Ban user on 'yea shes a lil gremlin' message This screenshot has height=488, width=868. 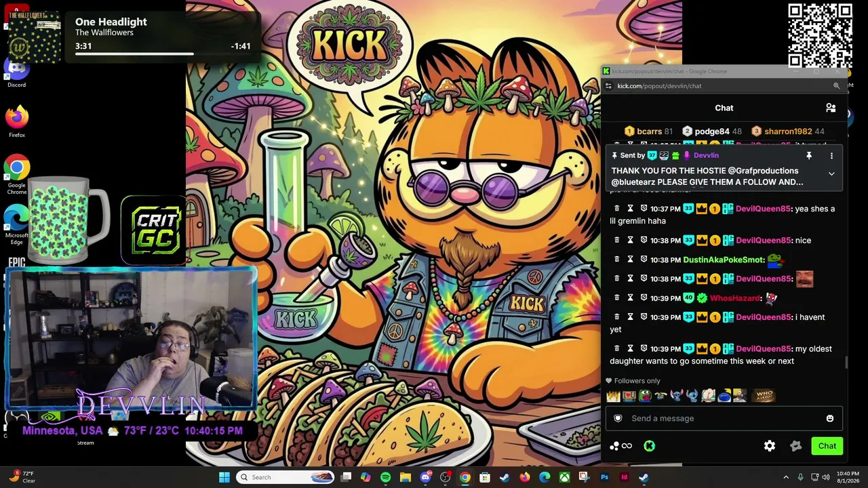tap(644, 209)
